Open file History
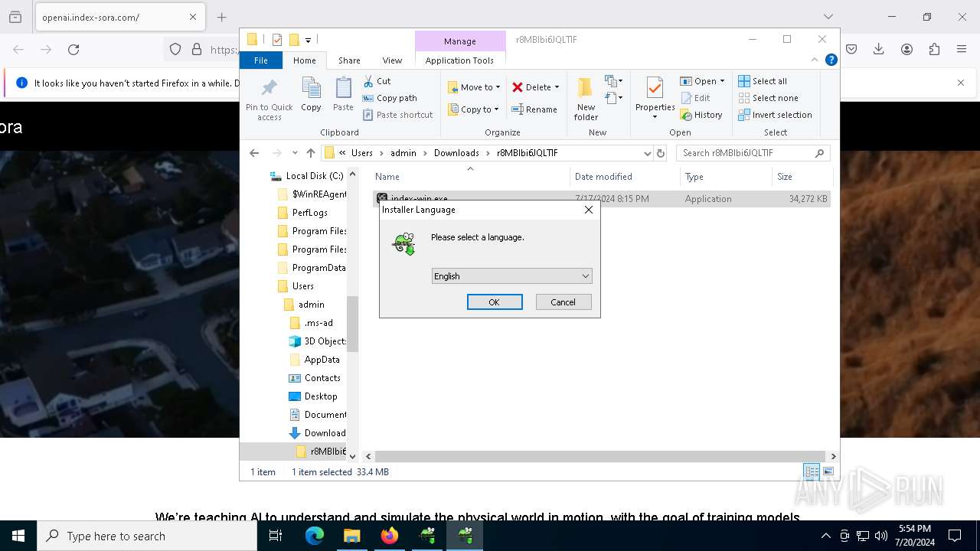Screen dimensions: 980x551 (x=701, y=115)
